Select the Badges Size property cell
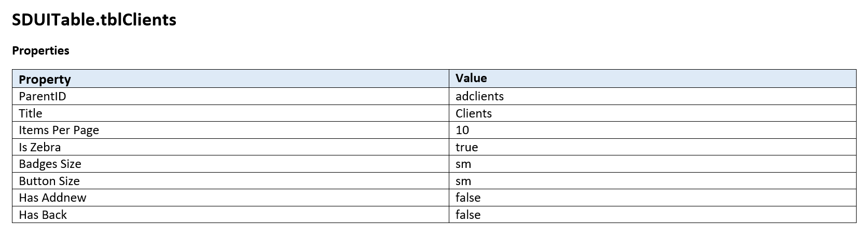This screenshot has height=235, width=868. 50,164
